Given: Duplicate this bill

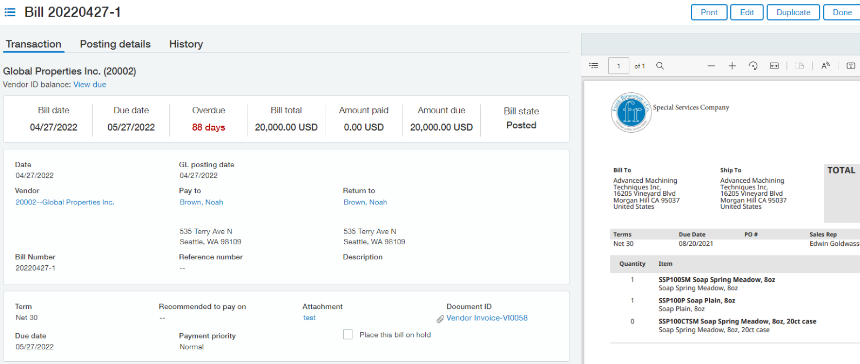Looking at the screenshot, I should point(793,12).
